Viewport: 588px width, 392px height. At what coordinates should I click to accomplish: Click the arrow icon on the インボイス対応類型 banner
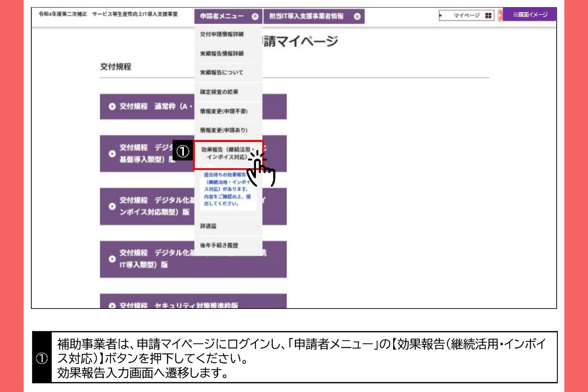112,206
